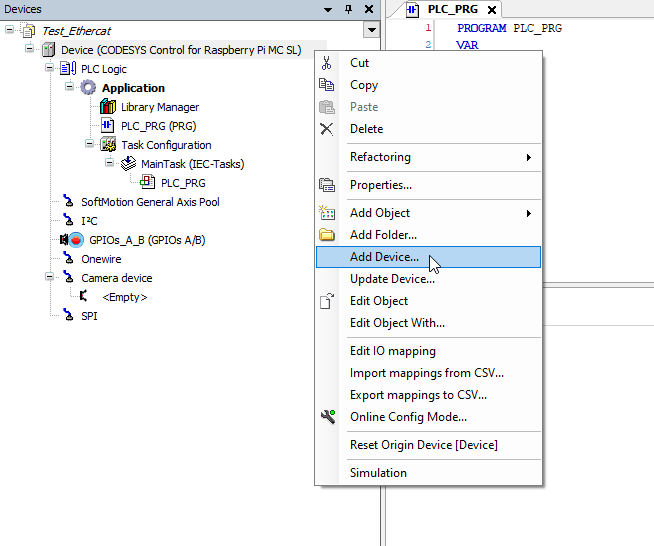The height and width of the screenshot is (546, 654).
Task: Pin the Devices panel
Action: (x=349, y=9)
